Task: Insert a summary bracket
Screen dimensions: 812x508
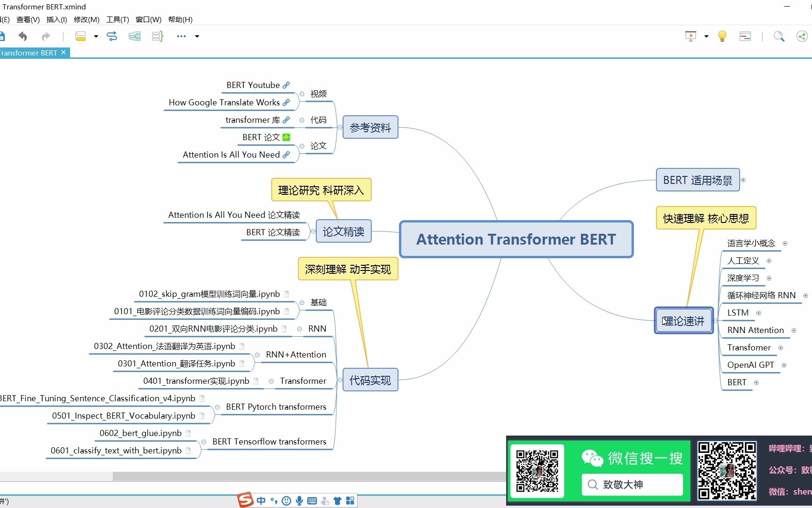Action: [157, 36]
